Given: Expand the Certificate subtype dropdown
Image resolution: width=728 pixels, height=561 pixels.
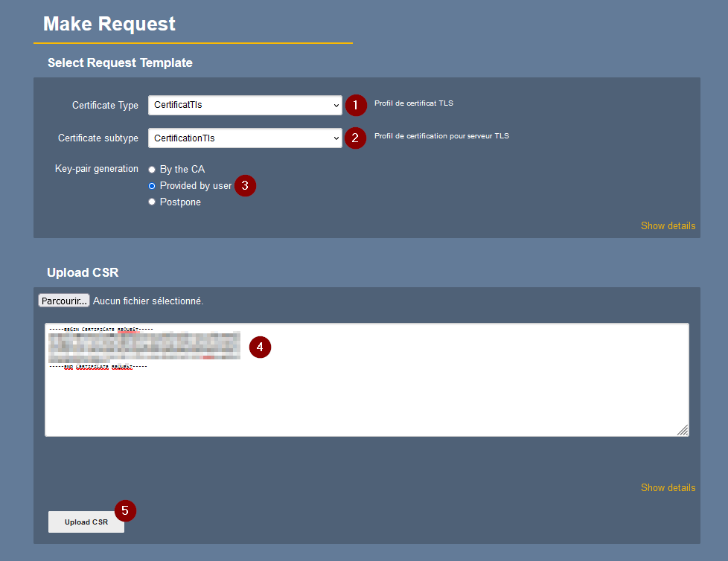Looking at the screenshot, I should (x=245, y=138).
